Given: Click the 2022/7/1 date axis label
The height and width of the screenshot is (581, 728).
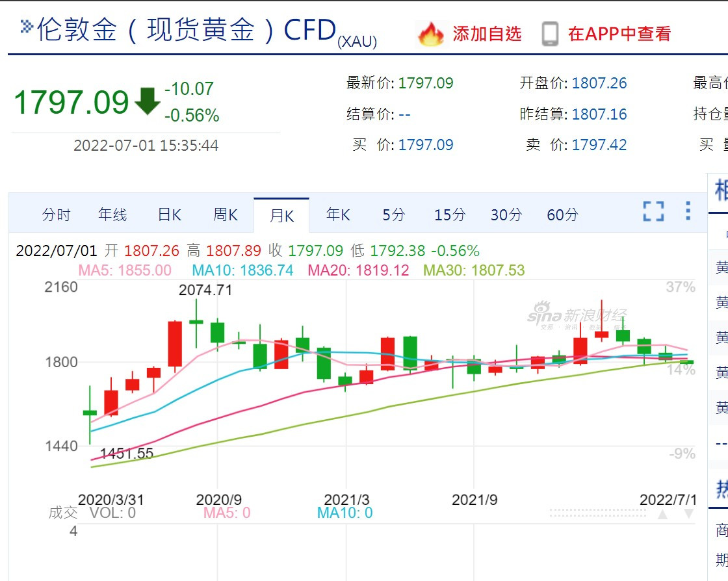Looking at the screenshot, I should [x=668, y=500].
